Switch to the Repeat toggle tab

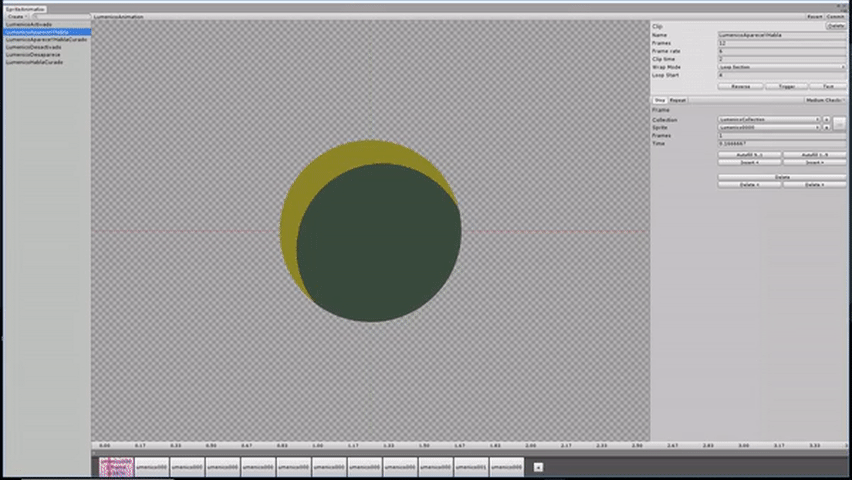click(678, 100)
